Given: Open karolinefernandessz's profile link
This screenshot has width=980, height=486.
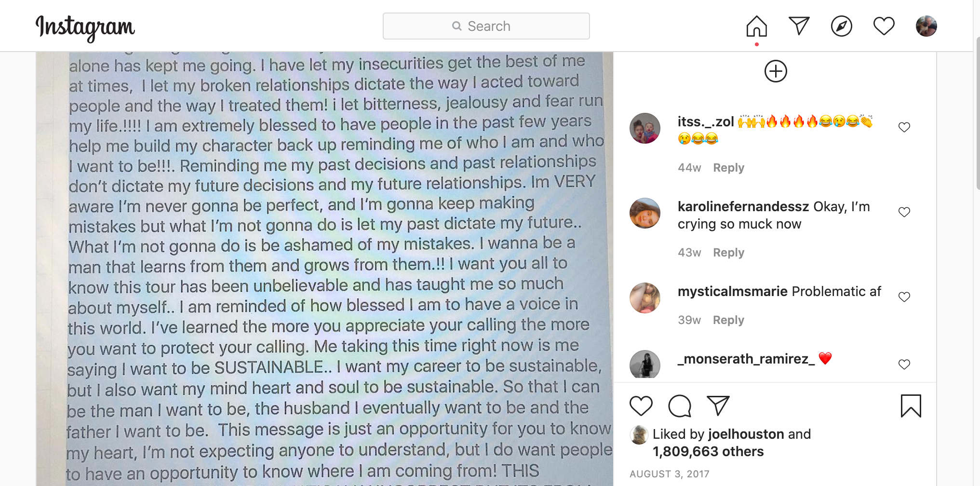Looking at the screenshot, I should point(743,207).
